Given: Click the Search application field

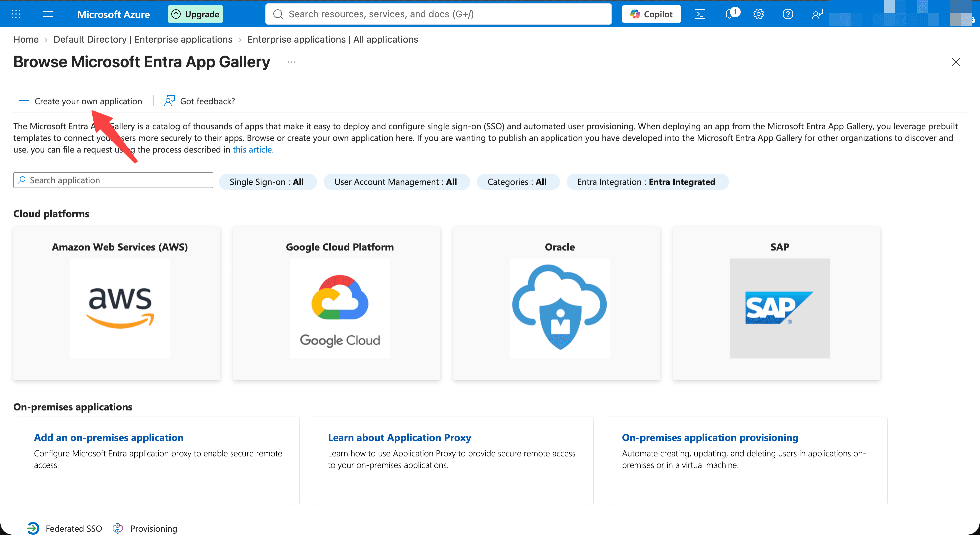Looking at the screenshot, I should pos(113,180).
